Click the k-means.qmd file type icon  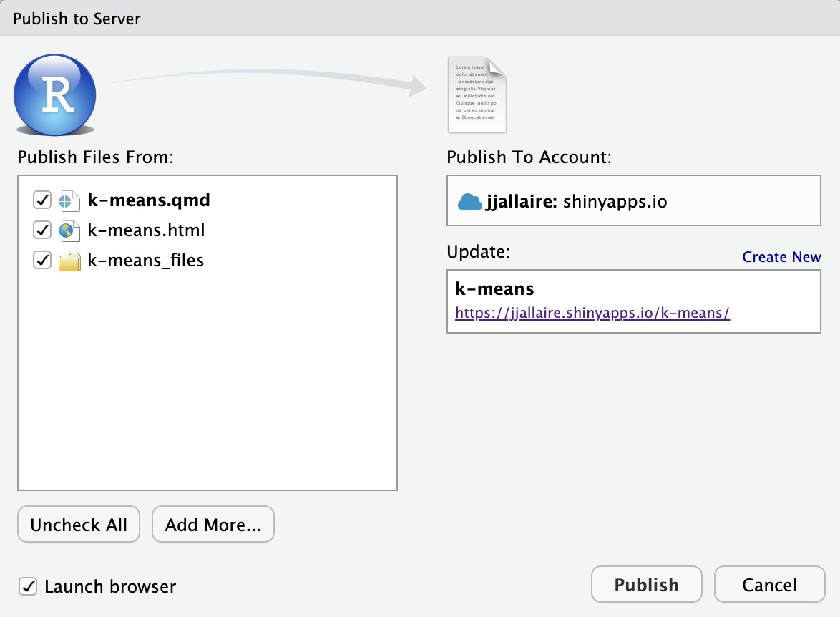[69, 200]
